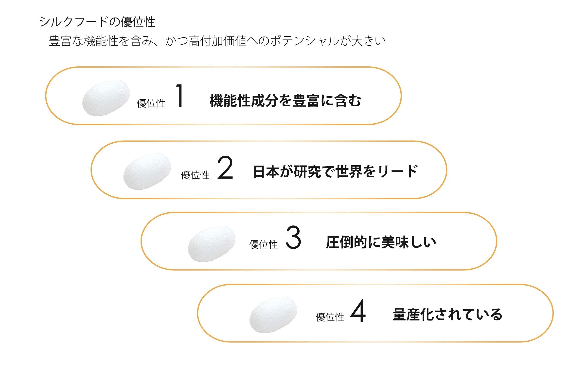Select the text 量産化されている

447,315
